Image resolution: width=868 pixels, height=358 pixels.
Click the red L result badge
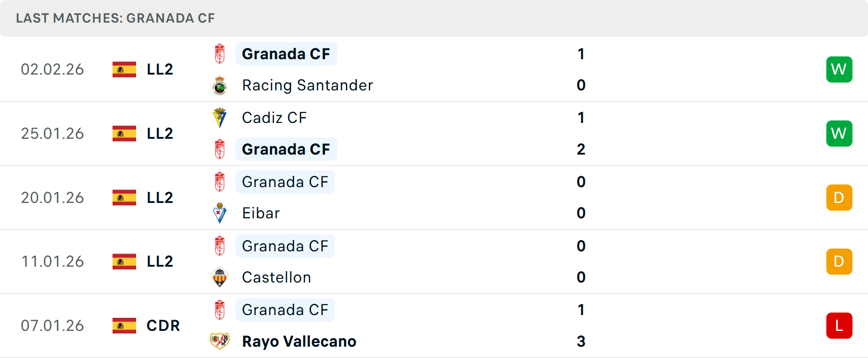[839, 325]
